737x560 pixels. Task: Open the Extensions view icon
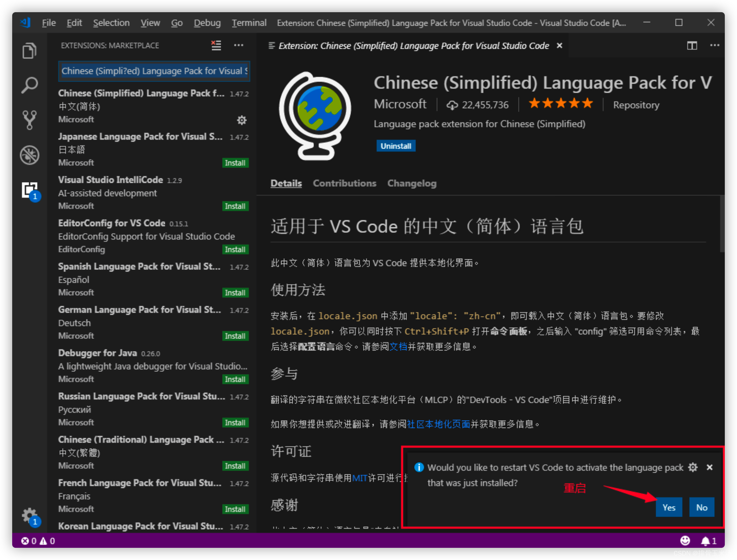pos(29,190)
